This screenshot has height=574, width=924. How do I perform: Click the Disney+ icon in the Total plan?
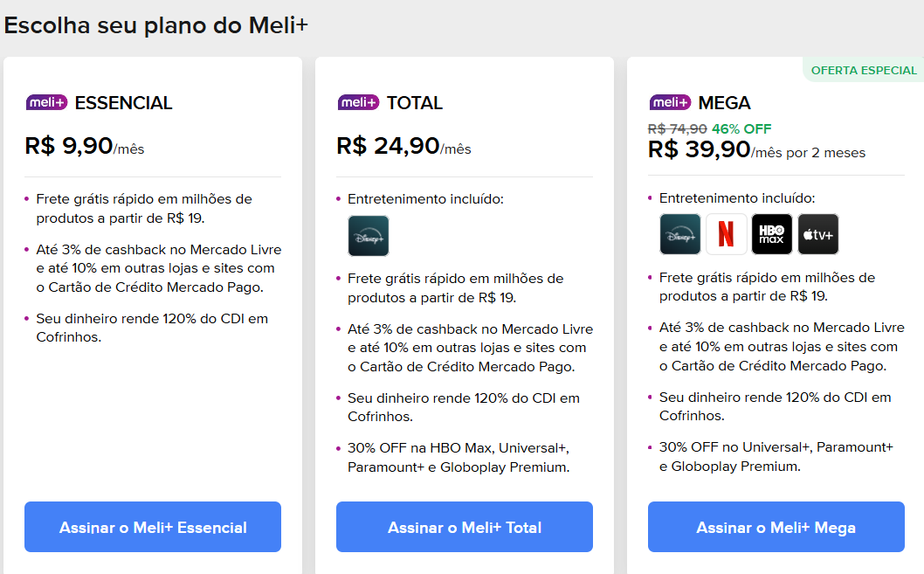tap(368, 236)
